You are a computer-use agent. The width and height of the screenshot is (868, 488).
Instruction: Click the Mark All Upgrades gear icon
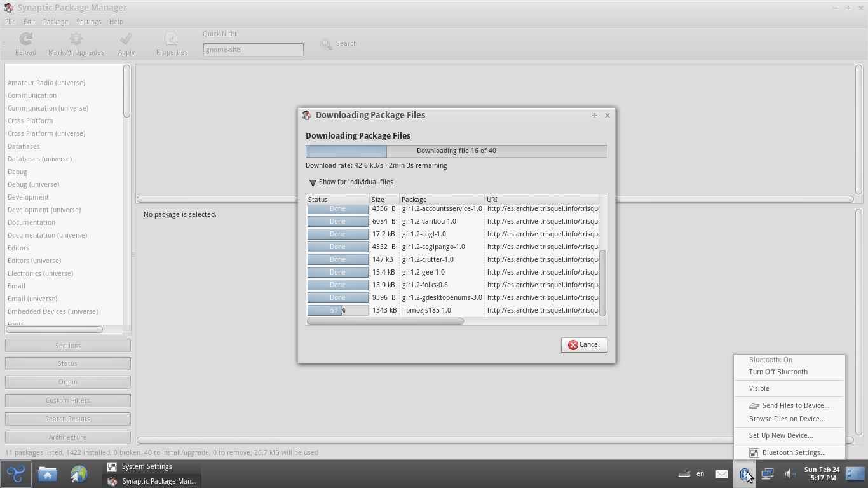pyautogui.click(x=76, y=39)
